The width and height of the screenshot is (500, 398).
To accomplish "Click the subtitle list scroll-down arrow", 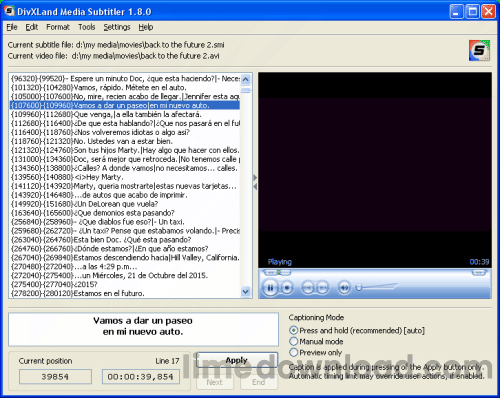I will click(246, 291).
